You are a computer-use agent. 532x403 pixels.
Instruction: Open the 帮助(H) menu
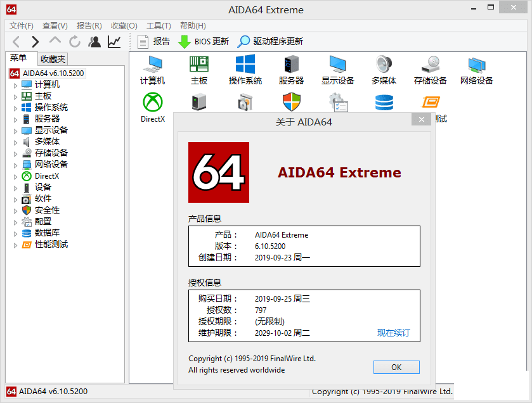(x=193, y=26)
